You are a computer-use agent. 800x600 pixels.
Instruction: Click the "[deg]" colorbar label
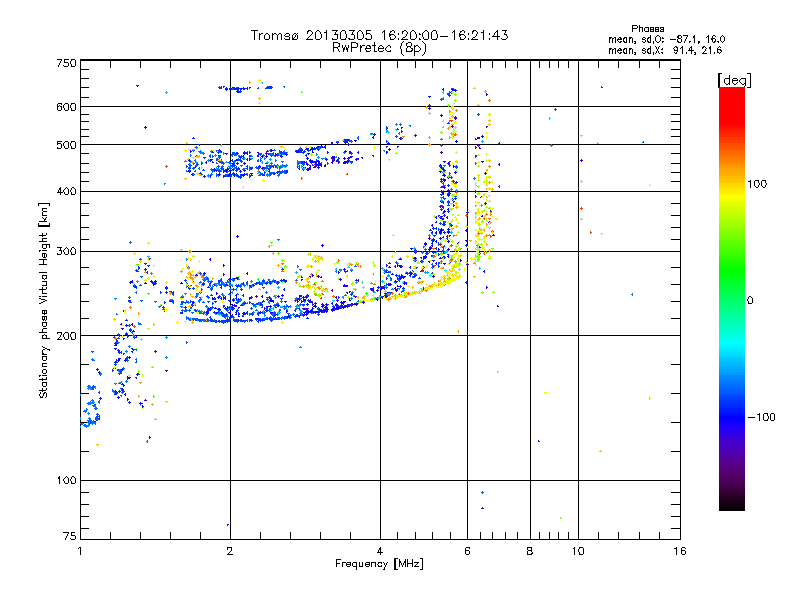point(734,80)
